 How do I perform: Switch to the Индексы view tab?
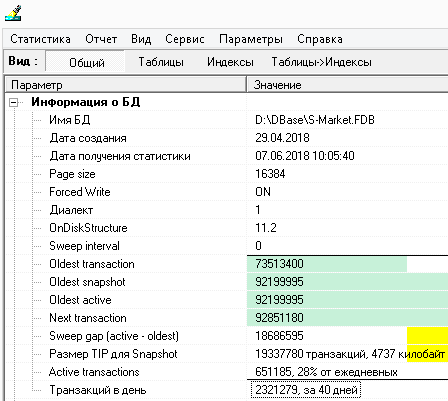click(x=230, y=62)
